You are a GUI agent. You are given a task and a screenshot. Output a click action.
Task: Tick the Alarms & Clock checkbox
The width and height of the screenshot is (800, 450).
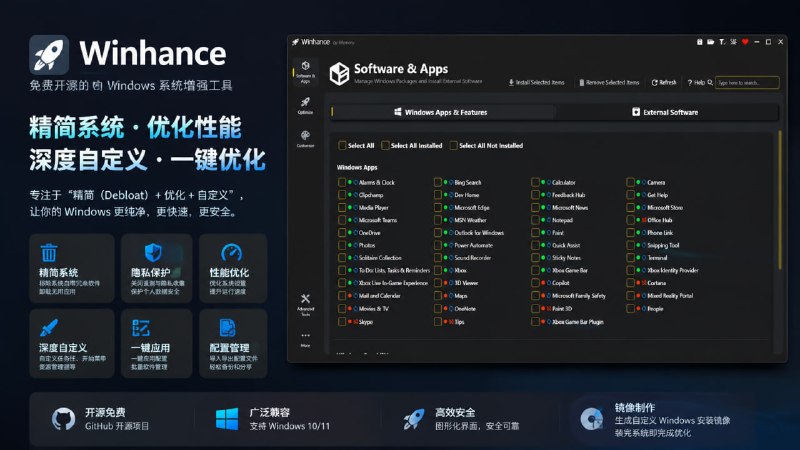(342, 182)
